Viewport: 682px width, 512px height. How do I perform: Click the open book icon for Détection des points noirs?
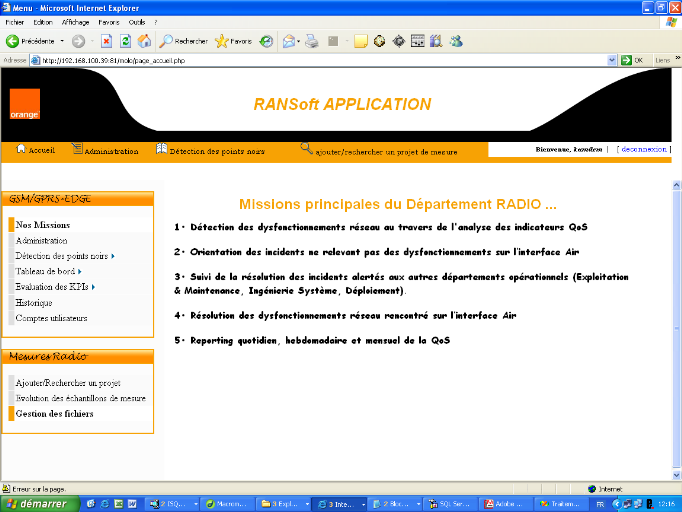pyautogui.click(x=161, y=150)
